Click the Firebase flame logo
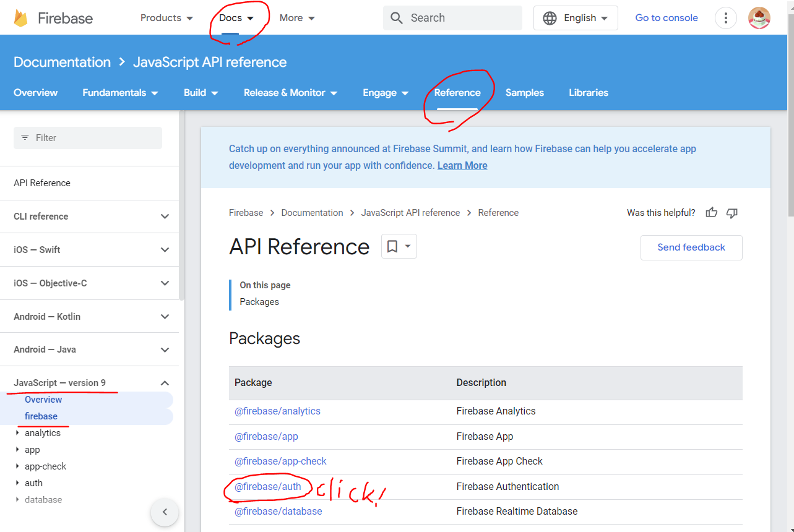Screen dimensions: 794x532 tap(21, 18)
